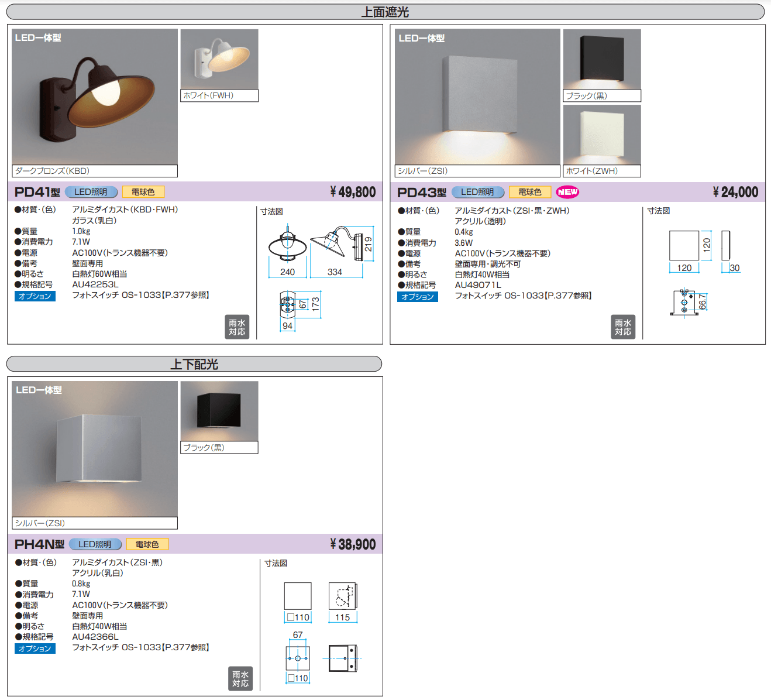Screen dimensions: 771x700
Task: Open the PD43 black variant thumbnail
Action: 602,60
